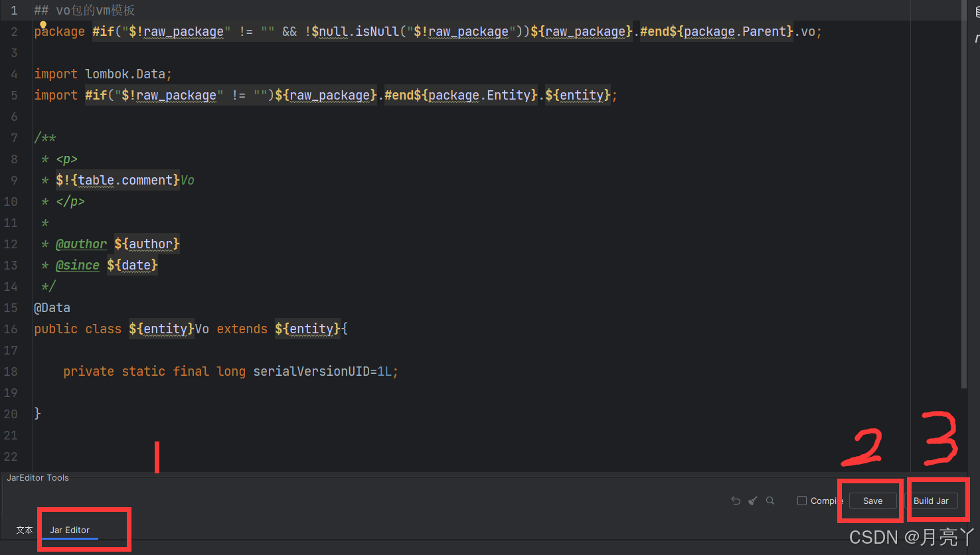The image size is (980, 555).
Task: Place cursor in the ${entity} placeholder on line 16
Action: click(161, 329)
